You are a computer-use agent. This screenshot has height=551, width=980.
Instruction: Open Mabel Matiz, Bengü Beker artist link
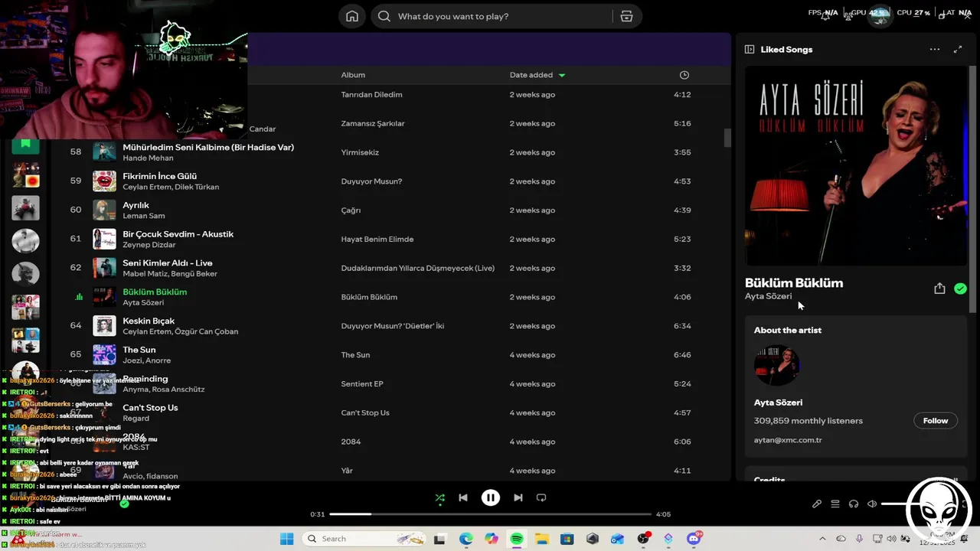170,274
